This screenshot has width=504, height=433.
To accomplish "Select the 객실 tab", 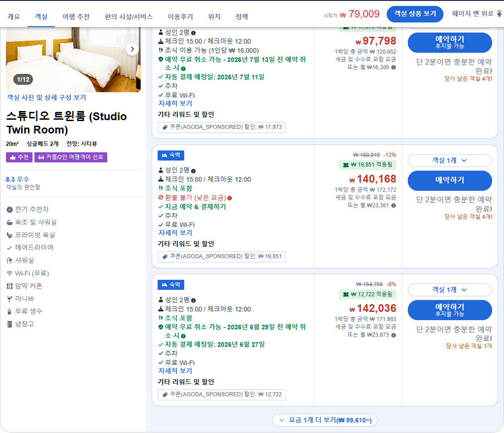I will (x=41, y=17).
